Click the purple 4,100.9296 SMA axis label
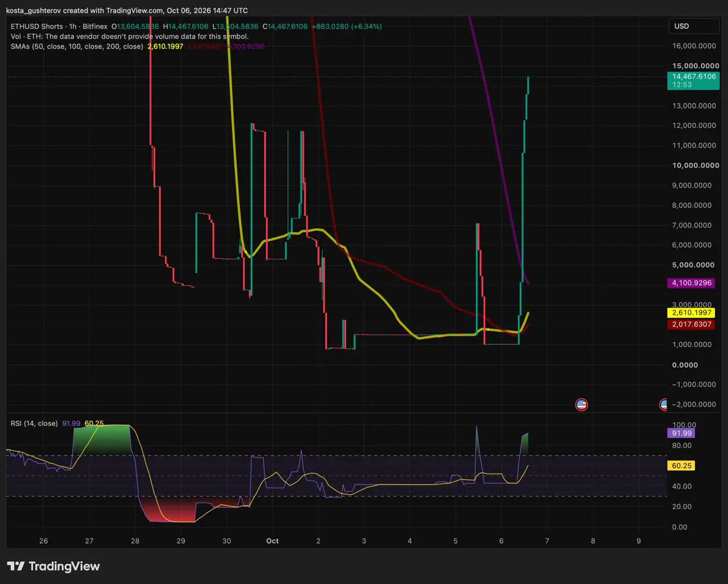Screen dimensions: 728x584 coord(692,283)
